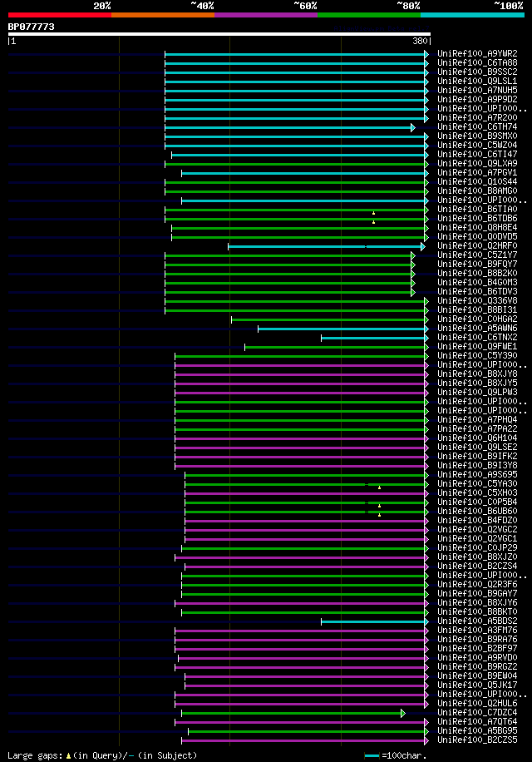This screenshot has width=532, height=762.
Task: Open hit UniRef100_B9SSC2
Action: pos(477,72)
